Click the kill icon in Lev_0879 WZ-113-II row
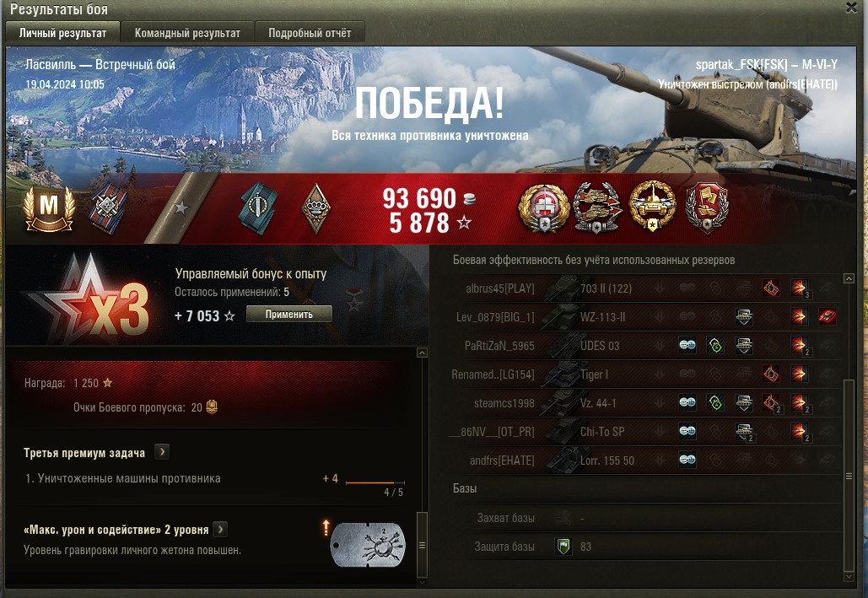 [x=827, y=317]
